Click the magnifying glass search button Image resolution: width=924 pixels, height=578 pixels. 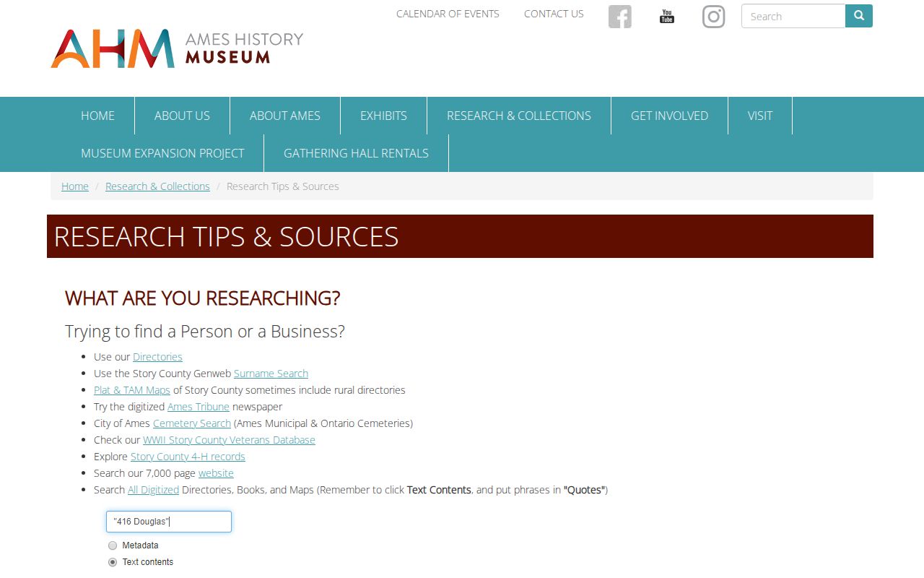click(859, 16)
